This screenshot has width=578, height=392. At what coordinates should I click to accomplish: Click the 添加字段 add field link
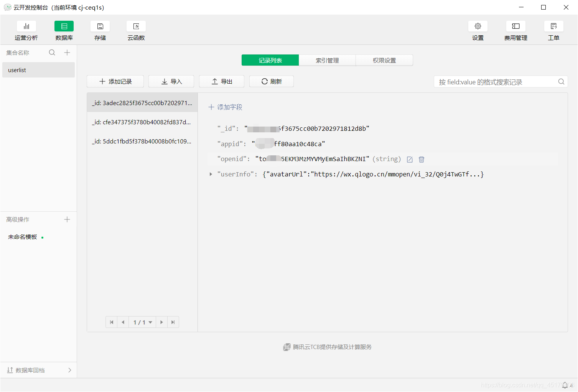coord(225,107)
